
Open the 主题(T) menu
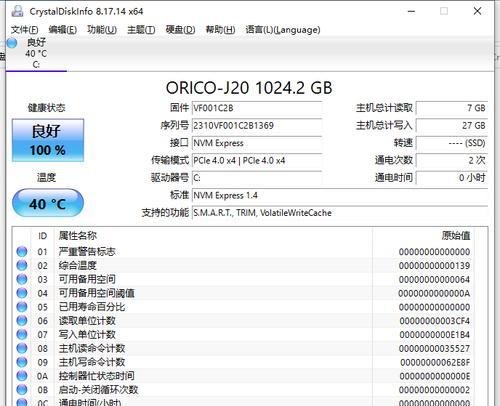point(141,30)
